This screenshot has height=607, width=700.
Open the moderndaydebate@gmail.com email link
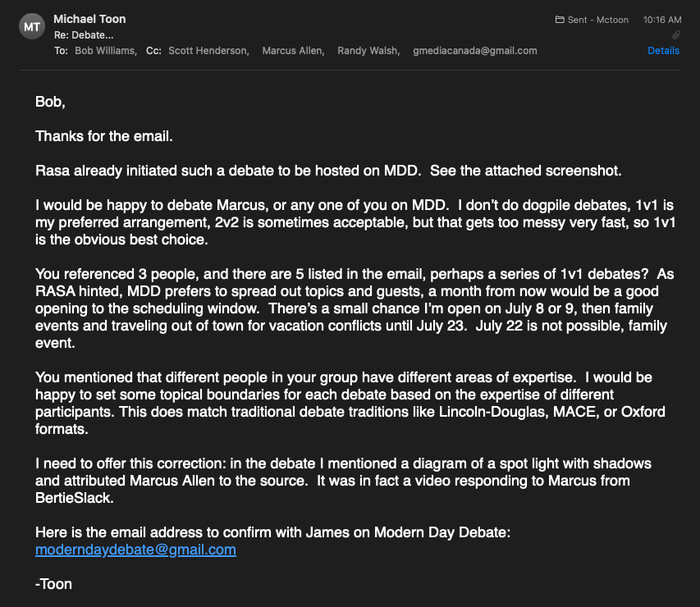(x=135, y=550)
